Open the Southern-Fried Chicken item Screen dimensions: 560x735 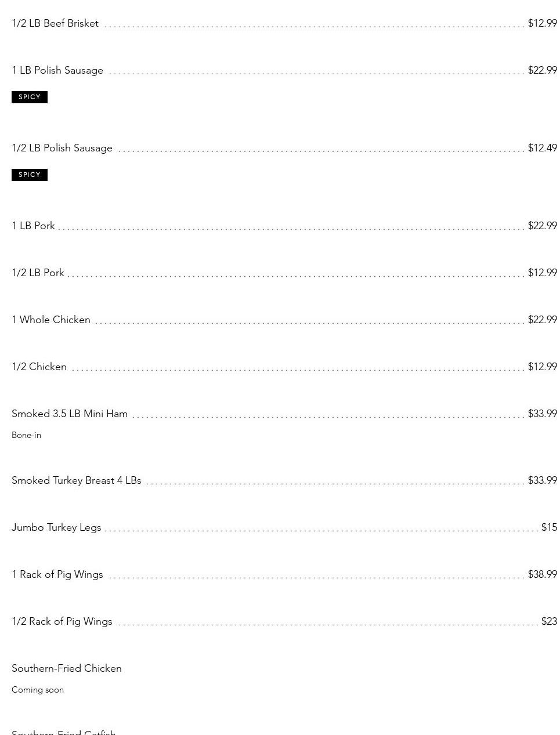point(67,668)
